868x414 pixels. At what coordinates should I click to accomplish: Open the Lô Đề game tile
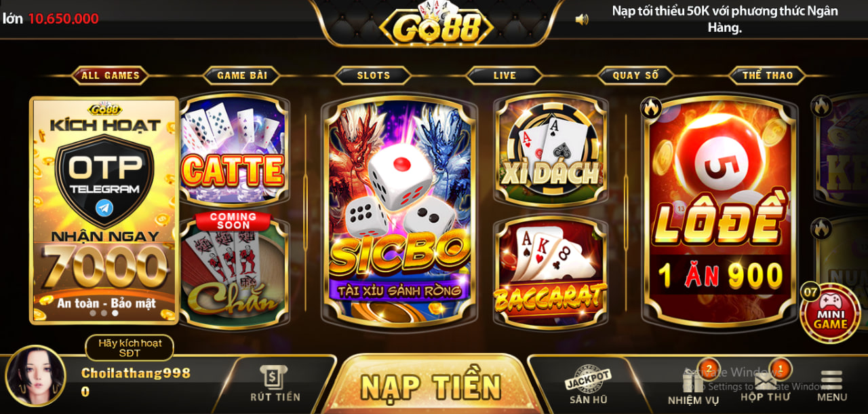(x=719, y=210)
